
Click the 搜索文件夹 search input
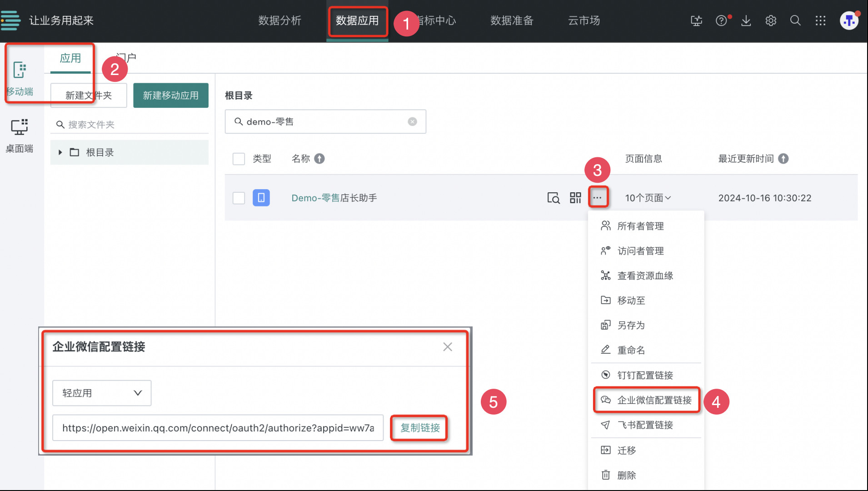click(132, 125)
